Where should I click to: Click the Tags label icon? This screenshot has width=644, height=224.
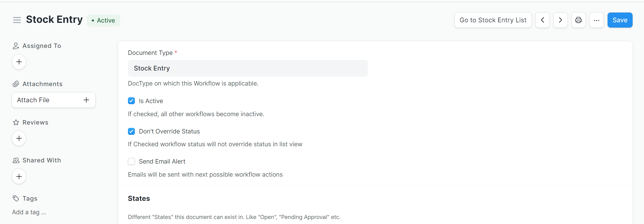point(16,198)
